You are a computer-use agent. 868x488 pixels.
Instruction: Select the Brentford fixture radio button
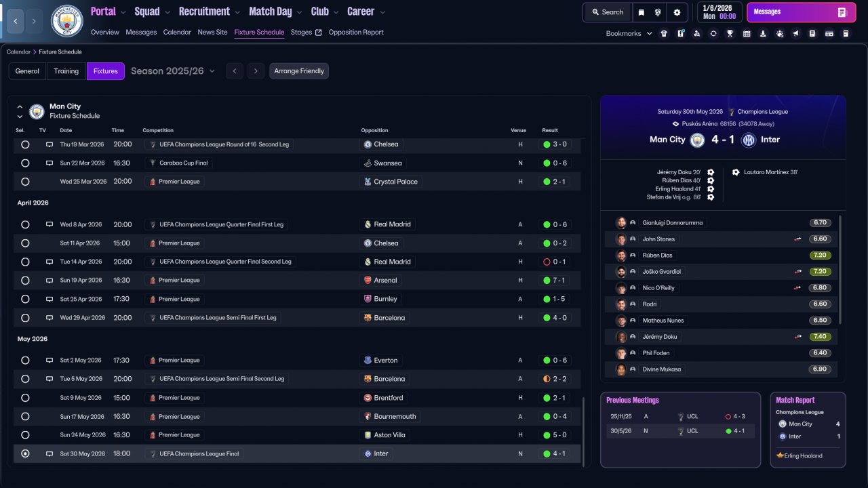(x=25, y=398)
